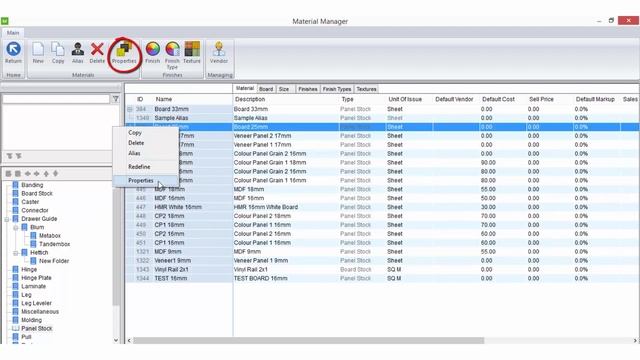The image size is (640, 360).
Task: Collapse the Blum subfolder node
Action: click(16, 227)
